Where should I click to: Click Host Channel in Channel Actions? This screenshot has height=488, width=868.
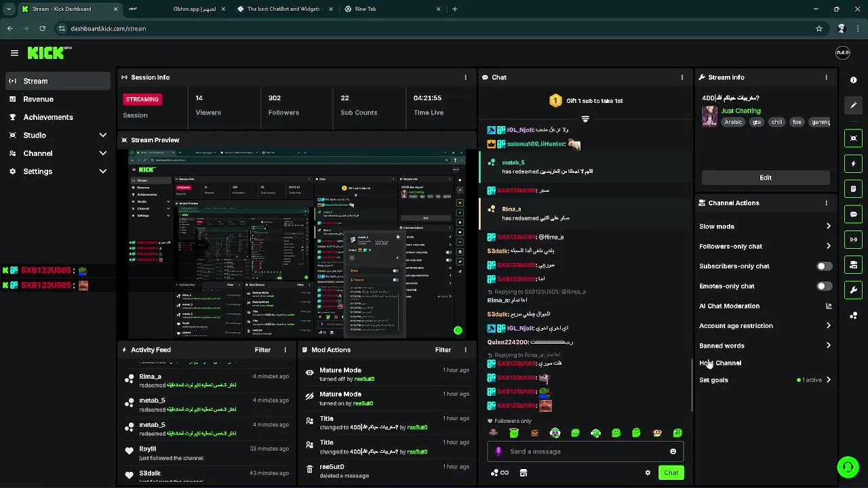720,363
